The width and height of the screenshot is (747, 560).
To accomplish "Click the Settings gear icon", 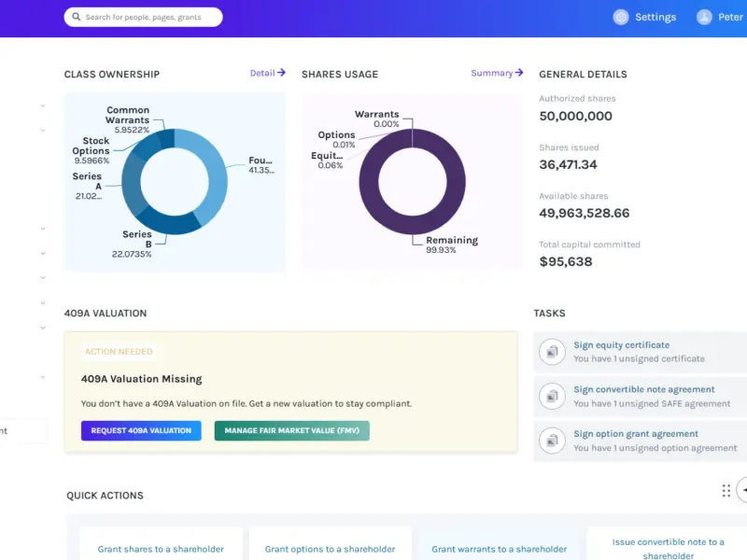I will [x=621, y=17].
